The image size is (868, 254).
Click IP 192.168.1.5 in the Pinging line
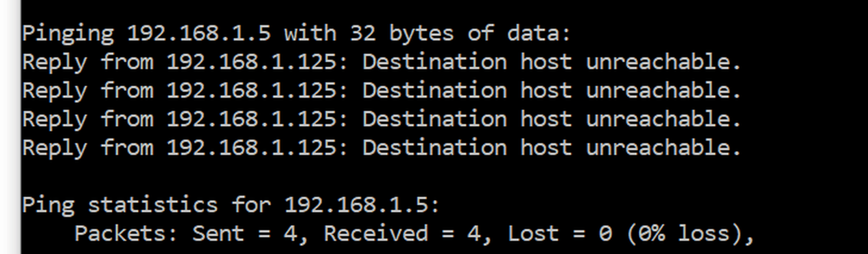pyautogui.click(x=199, y=34)
